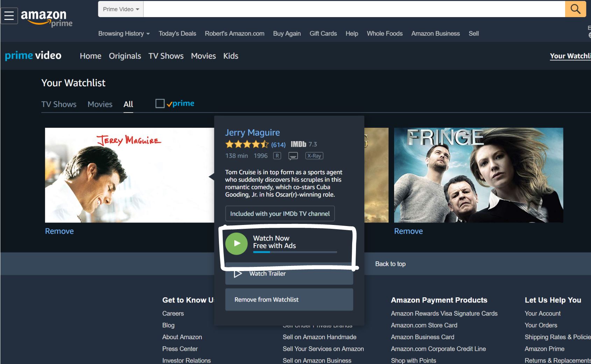Open Your Watchlist link in the header

(x=570, y=56)
